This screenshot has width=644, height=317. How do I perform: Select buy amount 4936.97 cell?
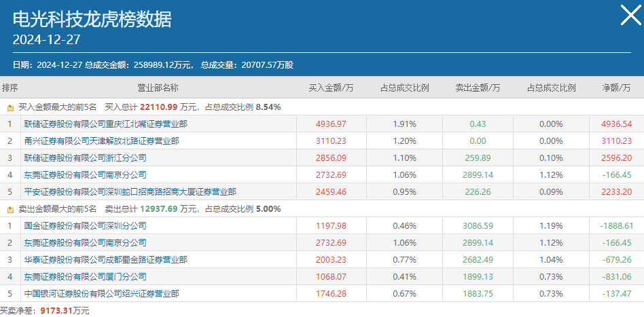coord(331,124)
